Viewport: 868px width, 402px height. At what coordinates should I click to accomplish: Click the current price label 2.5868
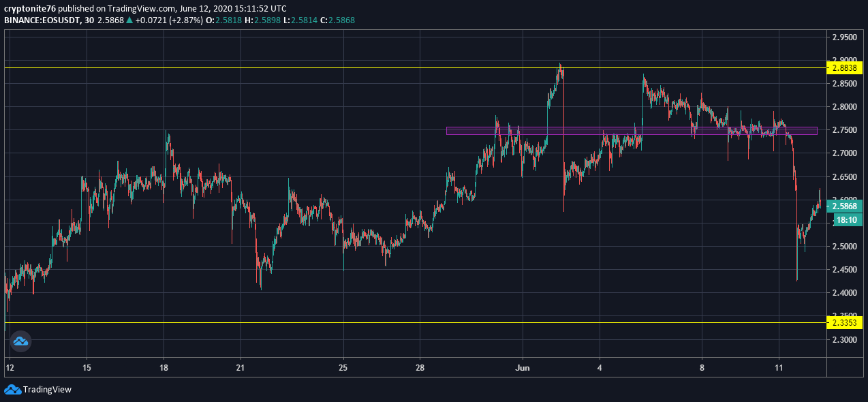pos(844,206)
